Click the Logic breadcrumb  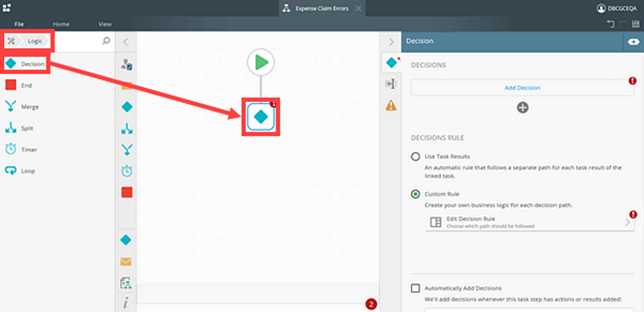(35, 41)
